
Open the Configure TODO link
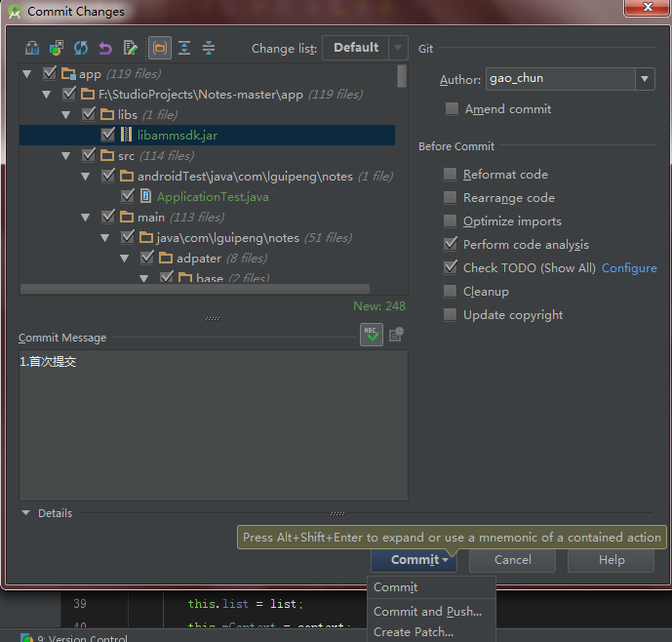point(629,268)
